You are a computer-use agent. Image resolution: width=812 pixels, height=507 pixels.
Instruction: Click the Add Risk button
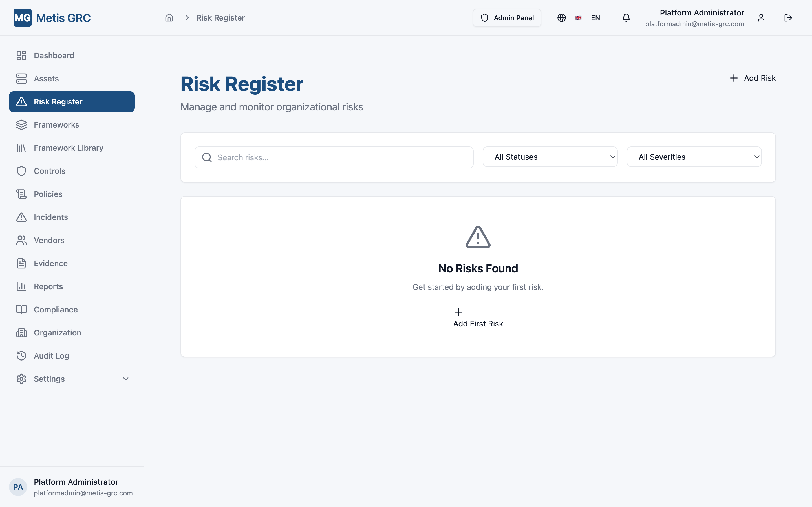tap(753, 78)
